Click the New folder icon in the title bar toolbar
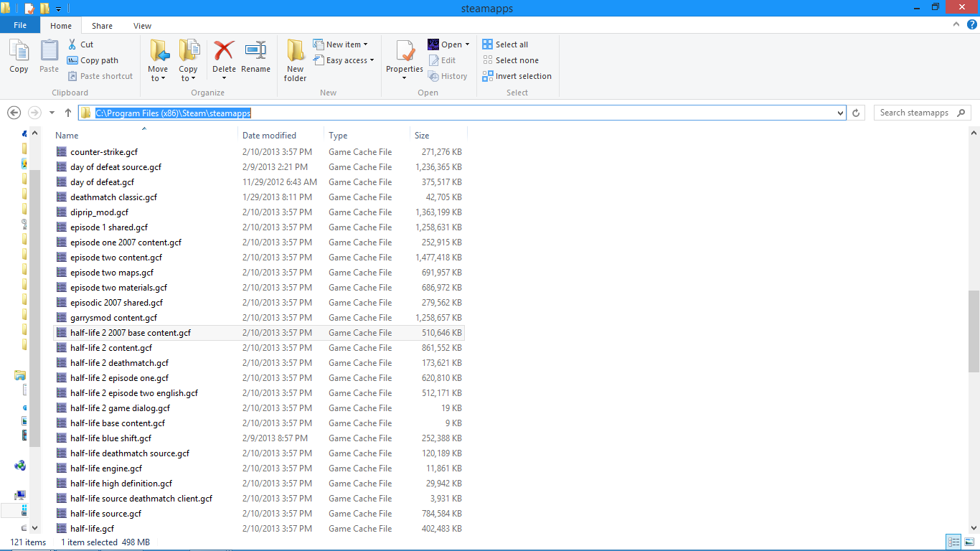The width and height of the screenshot is (980, 551). 44,9
